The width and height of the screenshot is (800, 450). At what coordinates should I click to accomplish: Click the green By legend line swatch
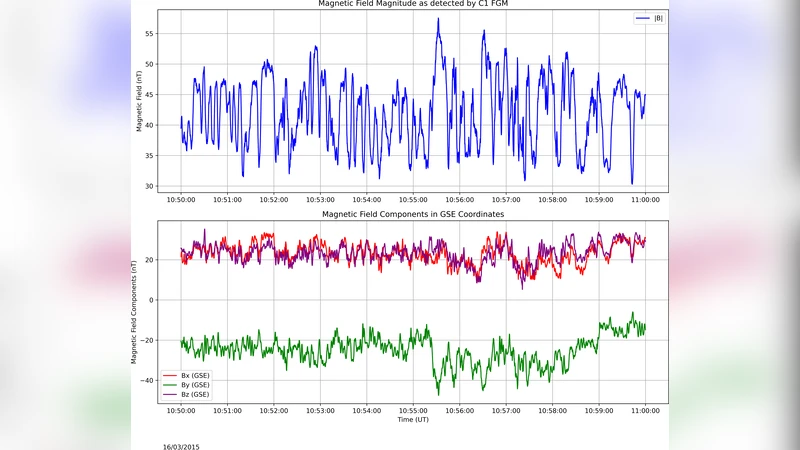(x=170, y=384)
